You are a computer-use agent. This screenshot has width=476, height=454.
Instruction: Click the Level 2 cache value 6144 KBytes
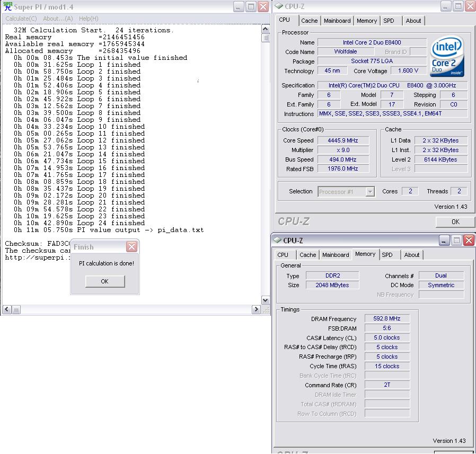click(440, 159)
